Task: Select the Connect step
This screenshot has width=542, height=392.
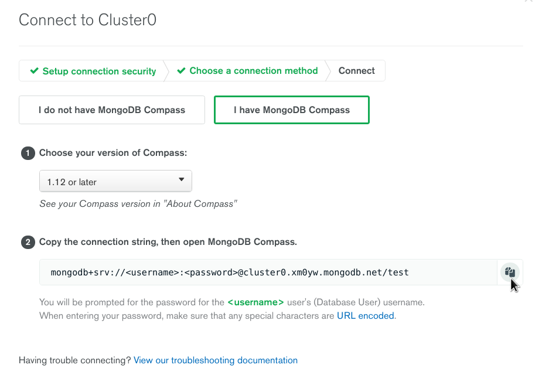Action: coord(356,71)
